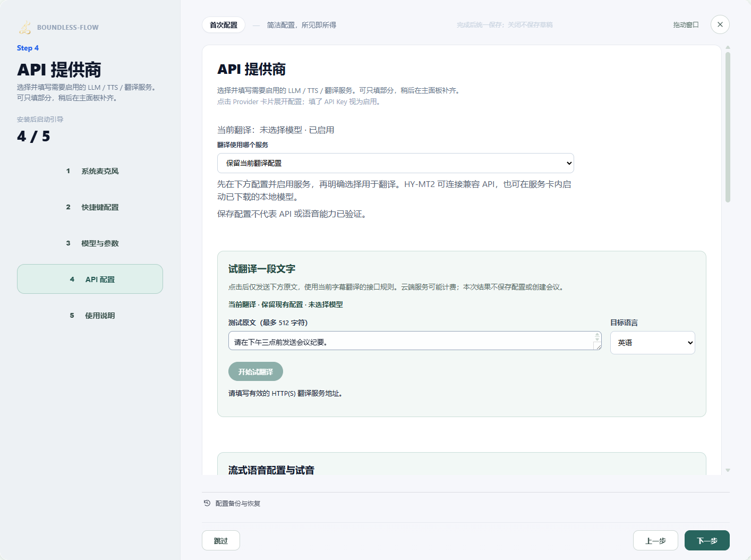Viewport: 751px width, 560px height.
Task: Click the 测试原文 text field
Action: (x=415, y=341)
